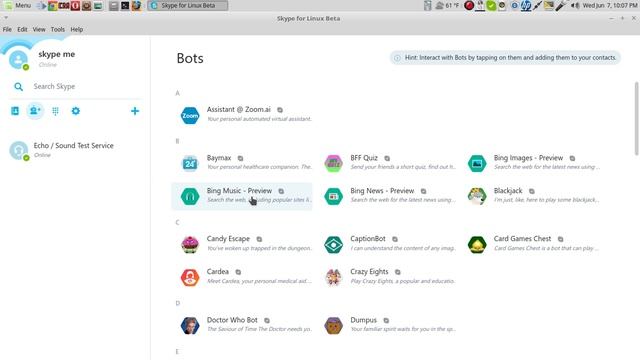Open the Tools menu
Screen dimensions: 640x360
(58, 29)
